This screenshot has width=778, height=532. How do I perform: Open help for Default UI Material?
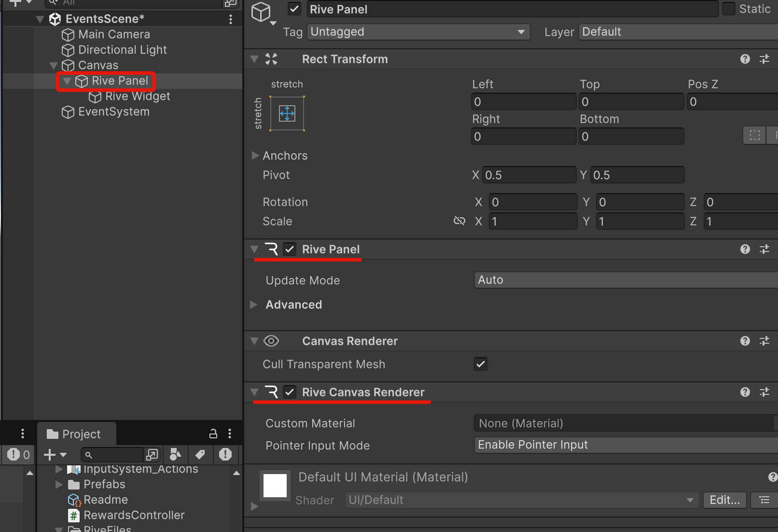click(773, 477)
